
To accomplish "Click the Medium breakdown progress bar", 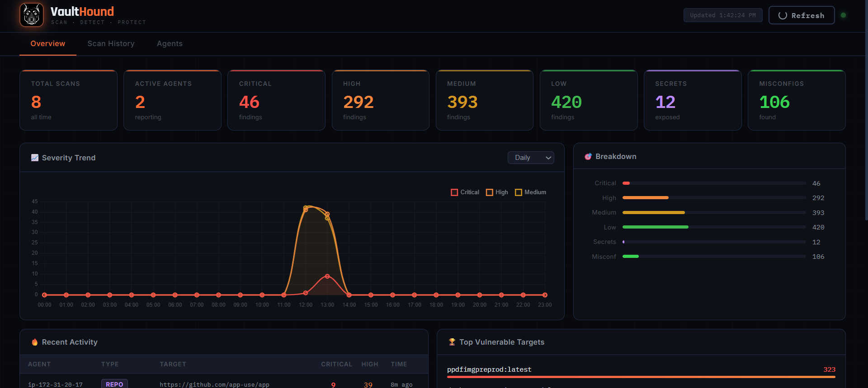I will 714,212.
